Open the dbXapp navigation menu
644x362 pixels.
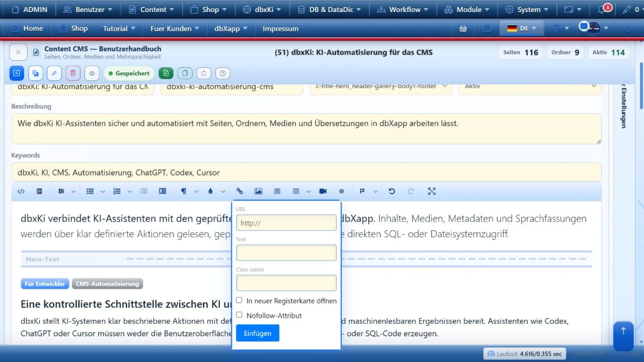click(231, 29)
